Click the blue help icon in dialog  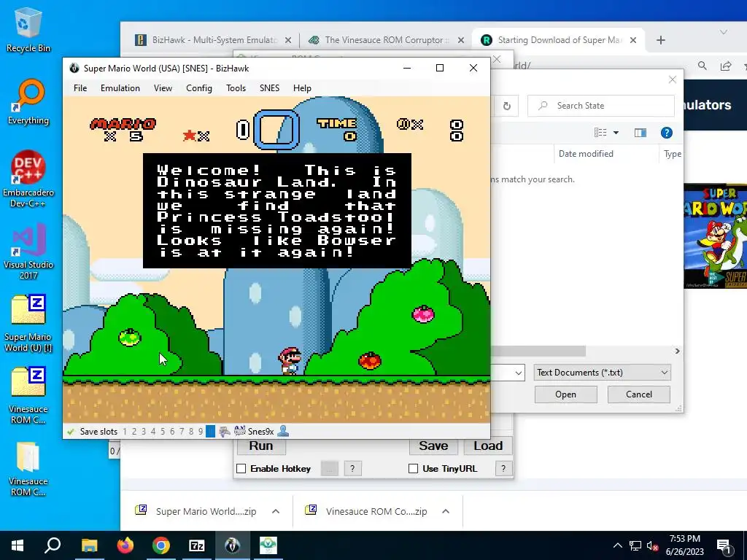click(667, 133)
